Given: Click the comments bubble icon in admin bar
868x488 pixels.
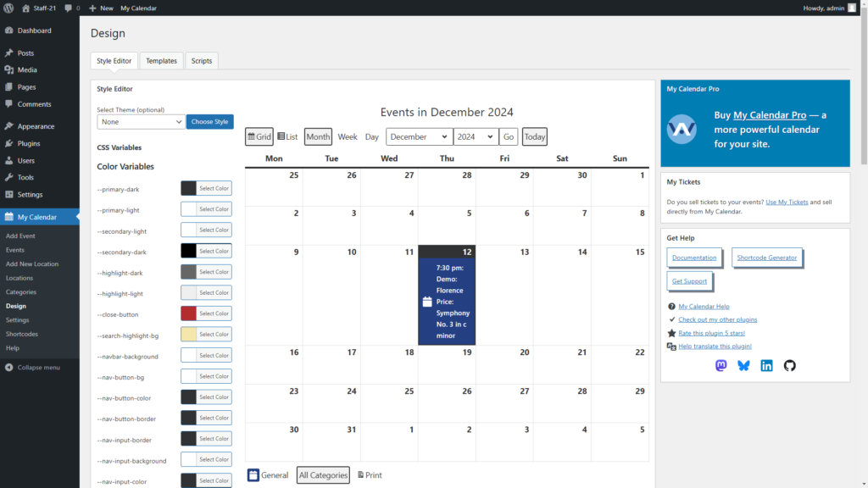Looking at the screenshot, I should coord(69,8).
